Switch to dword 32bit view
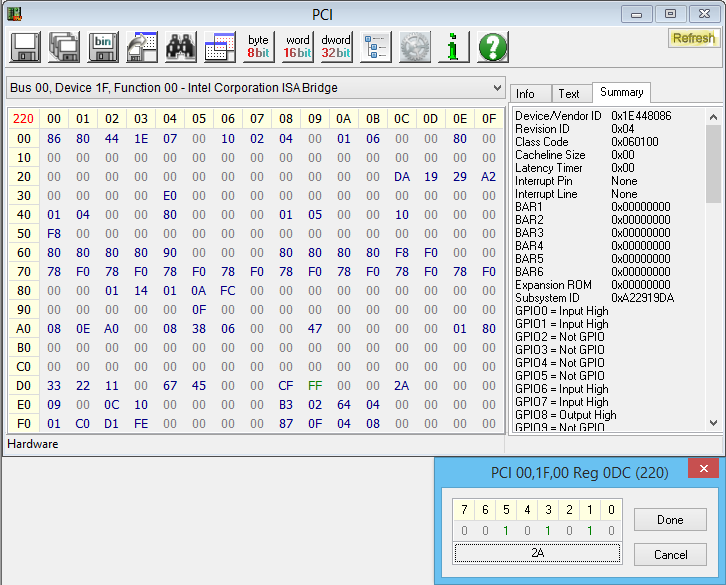 coord(336,47)
